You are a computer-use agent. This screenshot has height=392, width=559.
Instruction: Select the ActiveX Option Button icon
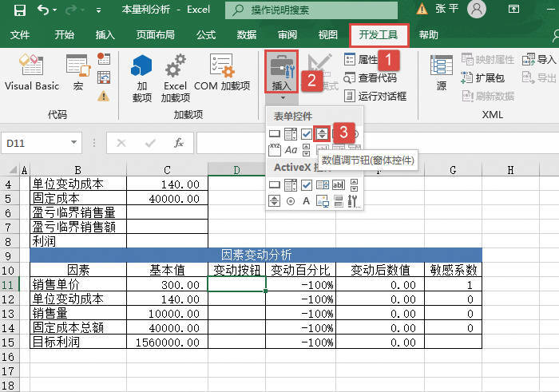coord(291,201)
